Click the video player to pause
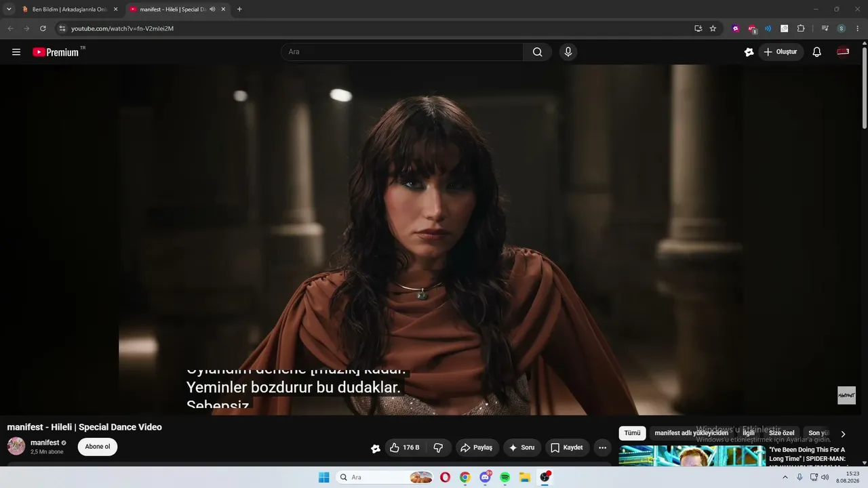This screenshot has width=868, height=488. [x=432, y=240]
